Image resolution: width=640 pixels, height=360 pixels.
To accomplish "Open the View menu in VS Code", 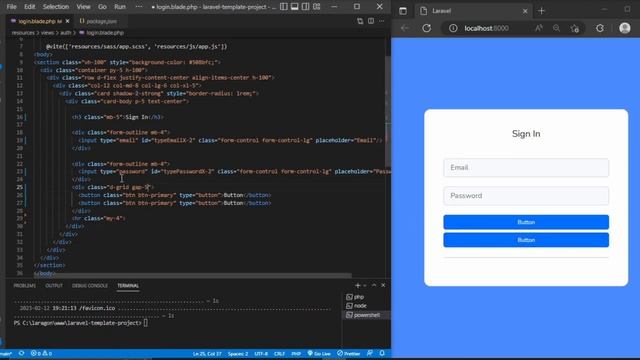I will (83, 7).
